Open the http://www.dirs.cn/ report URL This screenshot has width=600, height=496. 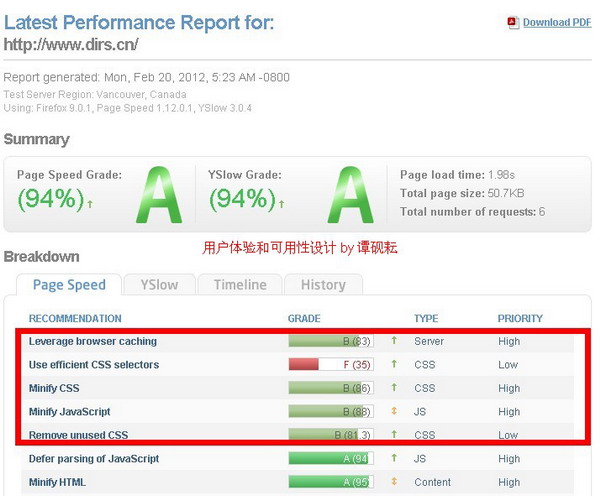click(71, 45)
